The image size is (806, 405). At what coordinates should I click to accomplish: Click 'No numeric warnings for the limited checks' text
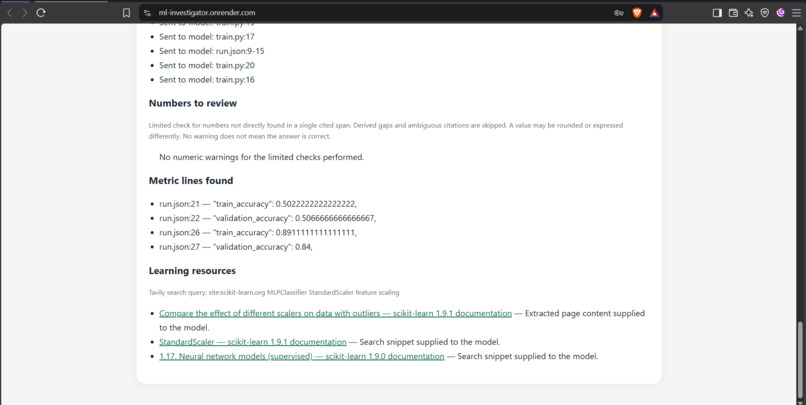click(x=262, y=157)
